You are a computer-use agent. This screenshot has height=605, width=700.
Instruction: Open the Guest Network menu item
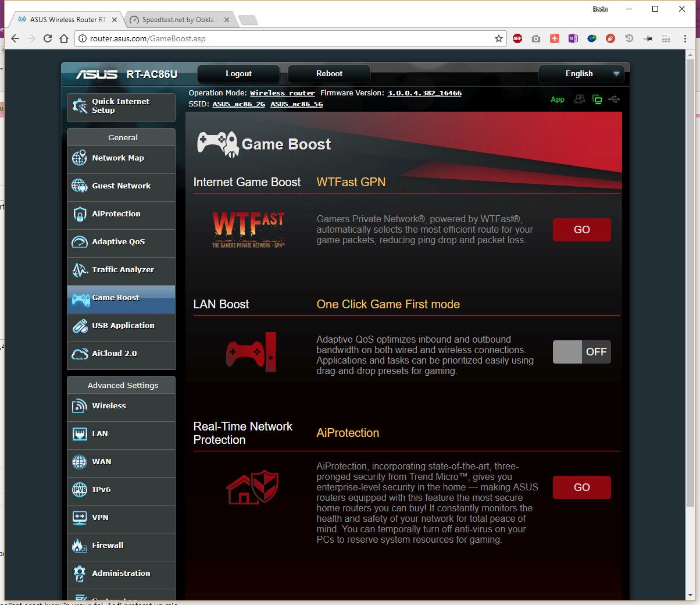(x=121, y=186)
